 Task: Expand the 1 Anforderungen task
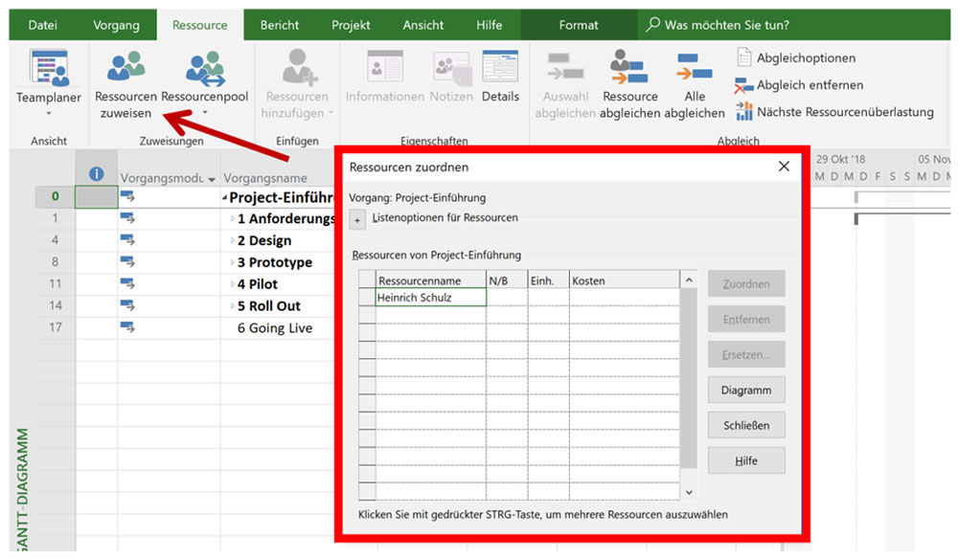coord(232,219)
